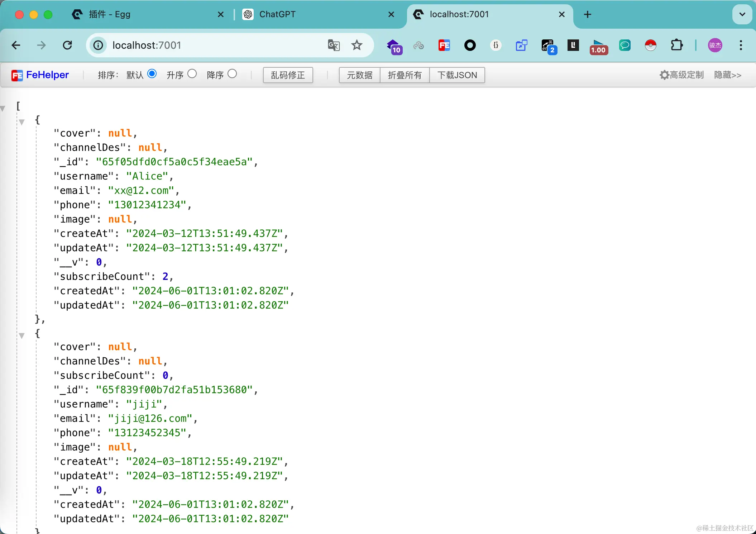Select the 升序 ascending radio button
This screenshot has height=534, width=756.
coord(192,74)
